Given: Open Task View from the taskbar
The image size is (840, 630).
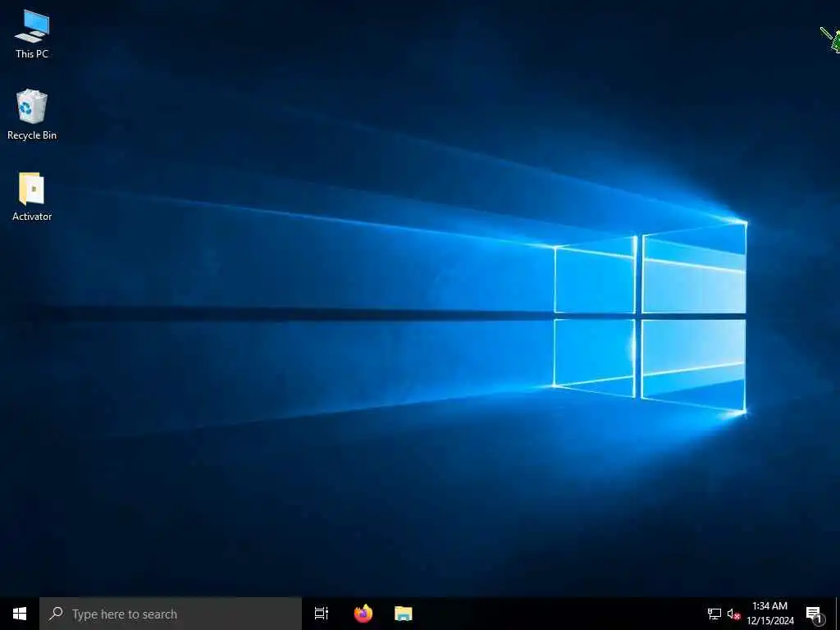Looking at the screenshot, I should pos(322,614).
